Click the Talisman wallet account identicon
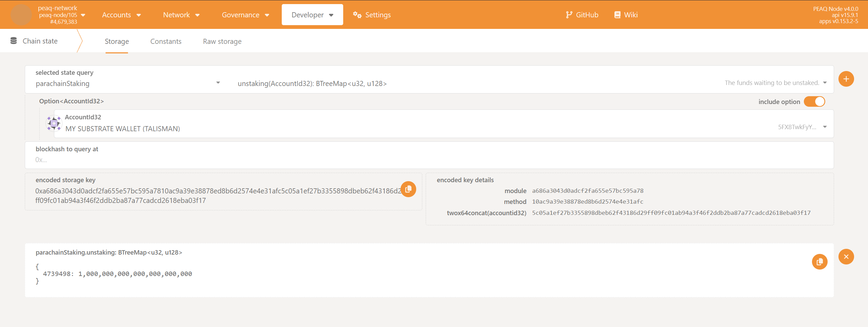Image resolution: width=868 pixels, height=327 pixels. (x=54, y=123)
